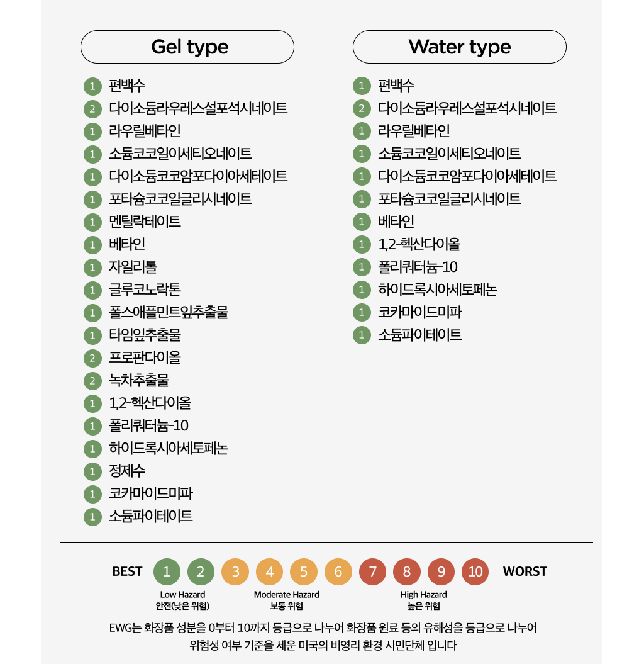Click the BEST label on the scale
This screenshot has width=644, height=664.
coord(127,571)
